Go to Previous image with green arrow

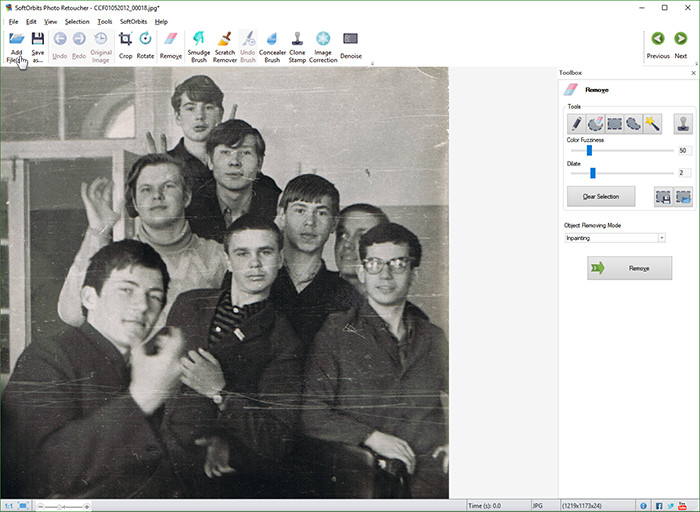pos(658,39)
